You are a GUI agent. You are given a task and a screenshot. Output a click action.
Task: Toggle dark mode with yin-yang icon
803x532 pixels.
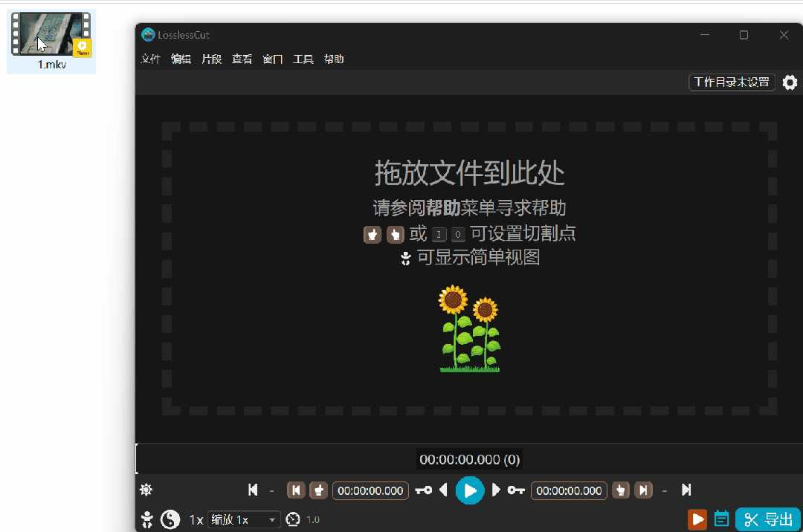coord(170,519)
